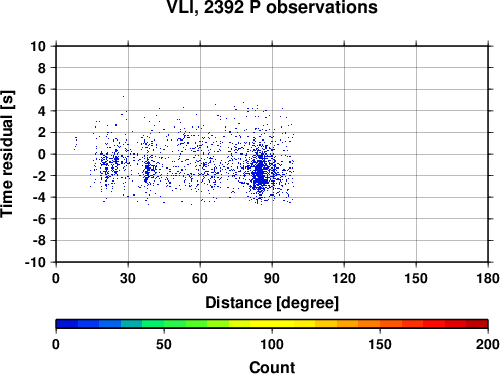Click the plot title VLI, 2392 P observations
Viewport: 500px width, 374px height.
point(272,7)
